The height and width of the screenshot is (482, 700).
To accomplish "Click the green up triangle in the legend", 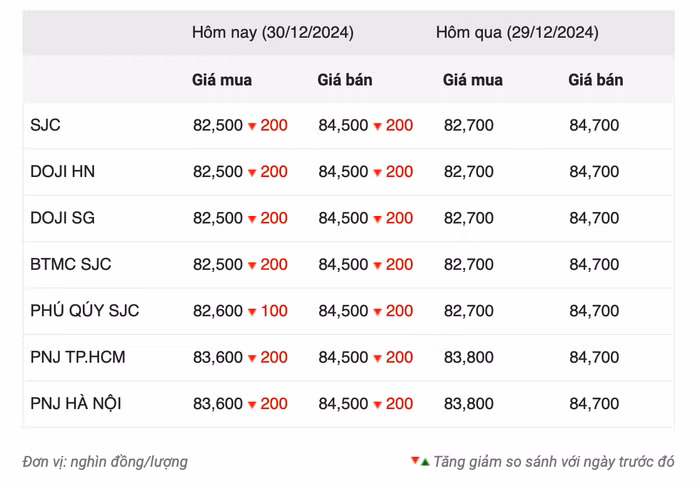I will point(425,462).
